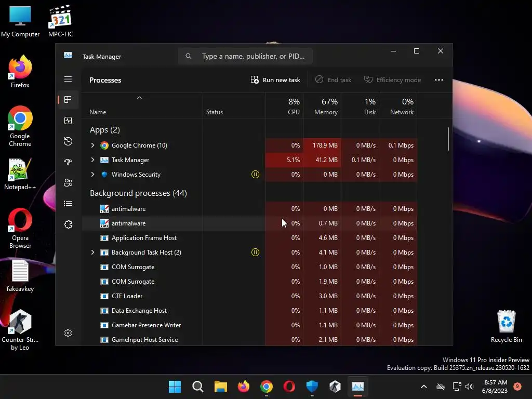Expand the Windows Security process row

click(x=92, y=175)
